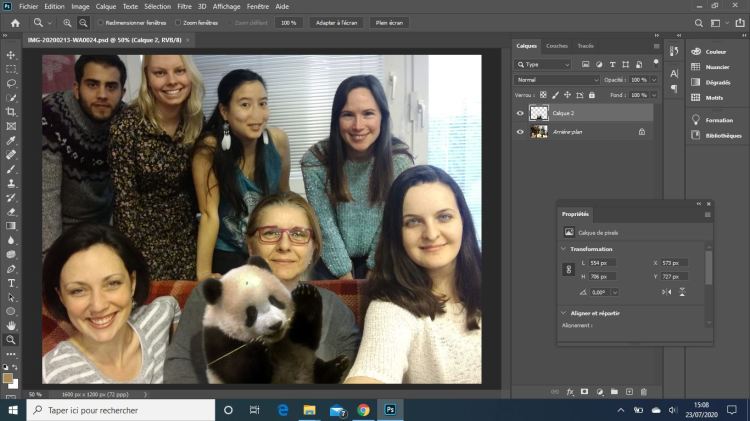Open the Calques panel menu
This screenshot has width=750, height=421.
point(656,46)
